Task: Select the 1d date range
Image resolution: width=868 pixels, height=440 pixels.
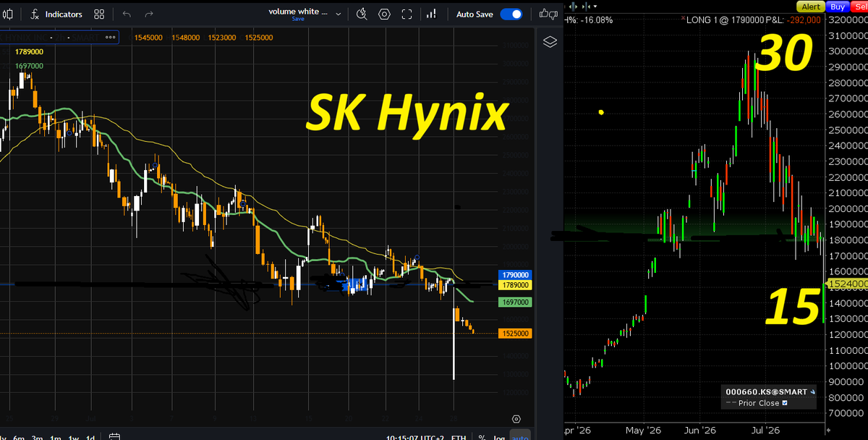Action: tap(90, 437)
